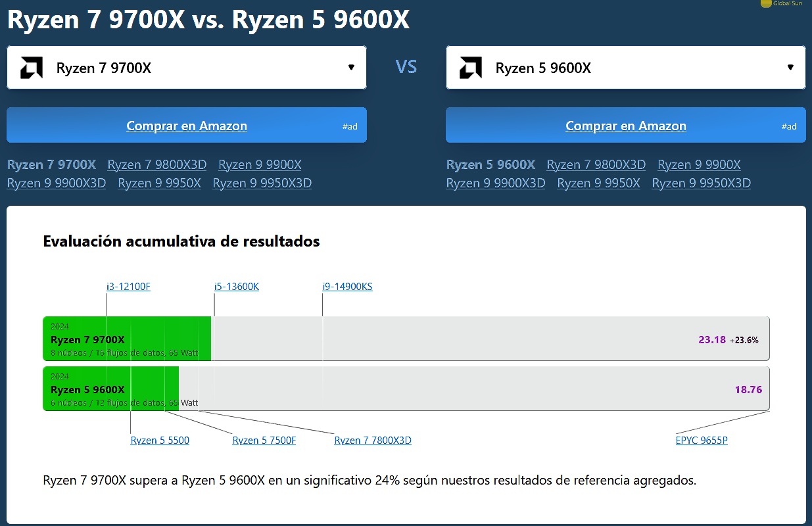The width and height of the screenshot is (812, 526).
Task: Click the left Comprar en Amazon button
Action: point(187,125)
